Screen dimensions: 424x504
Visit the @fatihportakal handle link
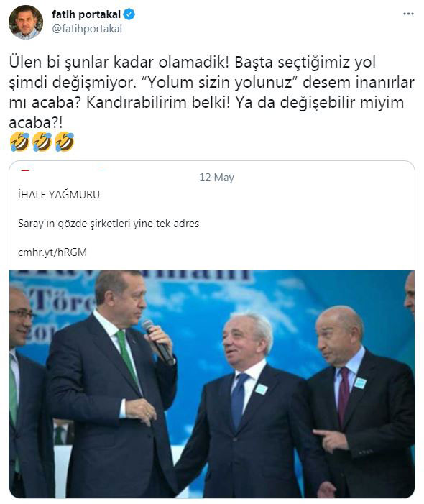pyautogui.click(x=87, y=29)
